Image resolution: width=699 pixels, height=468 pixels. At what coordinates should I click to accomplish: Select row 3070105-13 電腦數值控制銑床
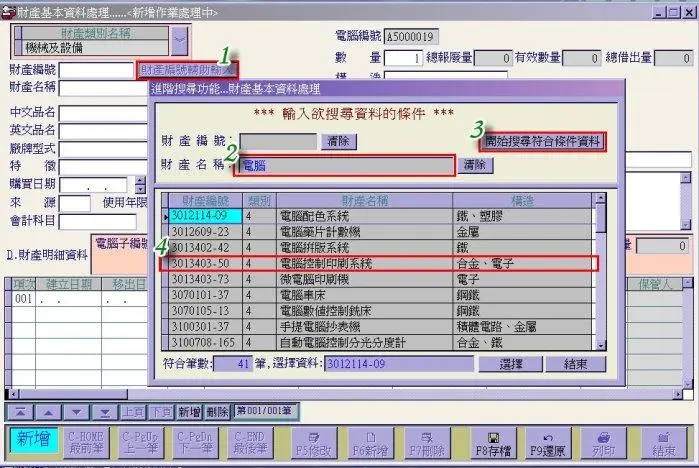coord(380,311)
